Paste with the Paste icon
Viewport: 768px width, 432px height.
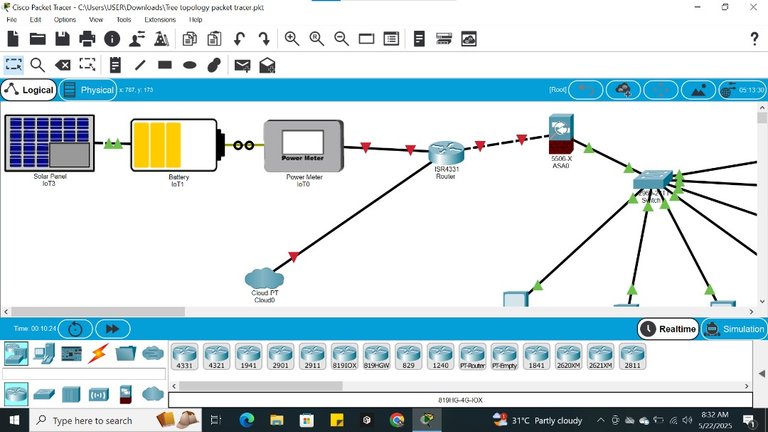[x=214, y=39]
